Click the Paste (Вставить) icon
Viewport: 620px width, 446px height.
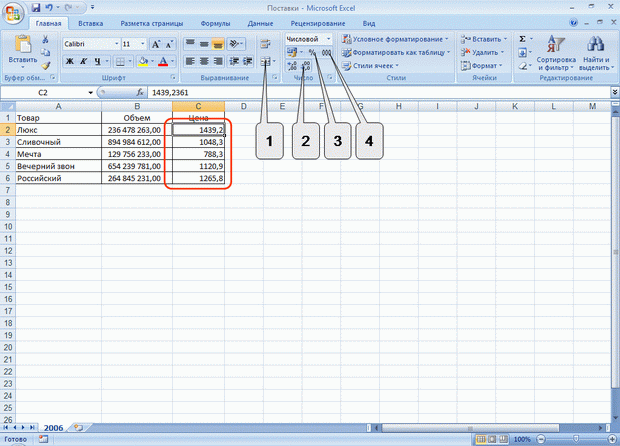point(22,44)
